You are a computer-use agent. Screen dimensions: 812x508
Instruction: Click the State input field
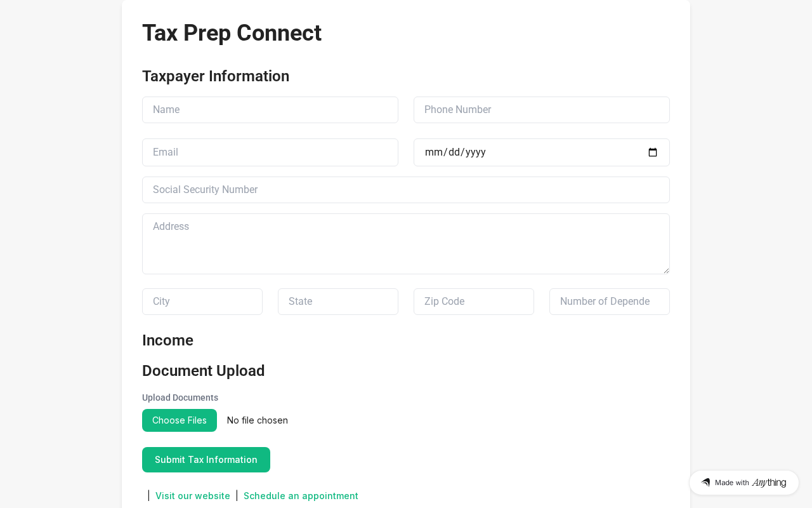pos(338,302)
